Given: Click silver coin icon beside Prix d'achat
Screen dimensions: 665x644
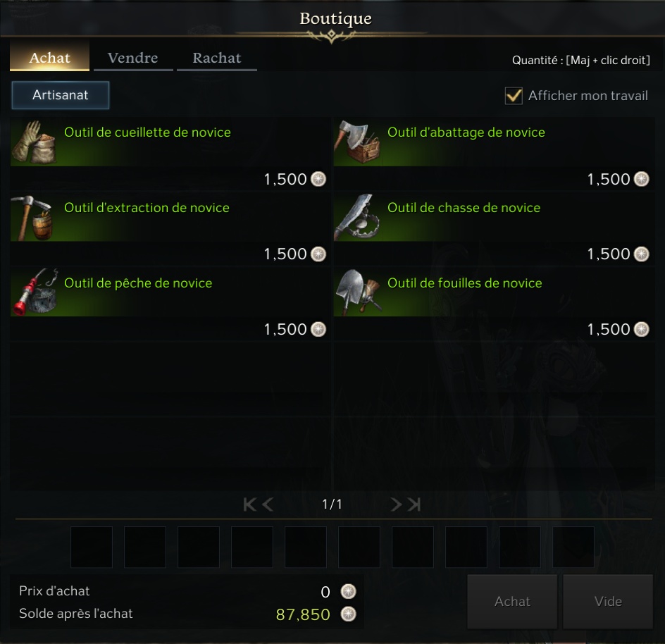Looking at the screenshot, I should pyautogui.click(x=348, y=591).
